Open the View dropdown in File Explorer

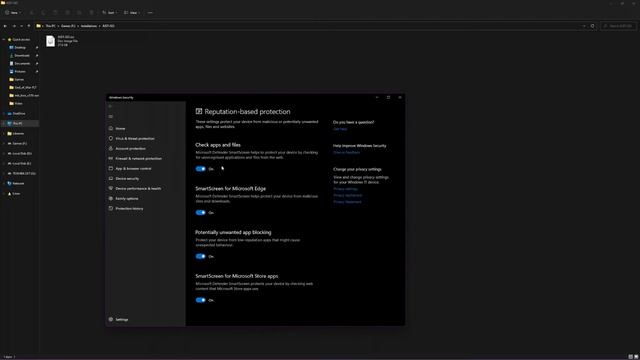click(x=132, y=13)
